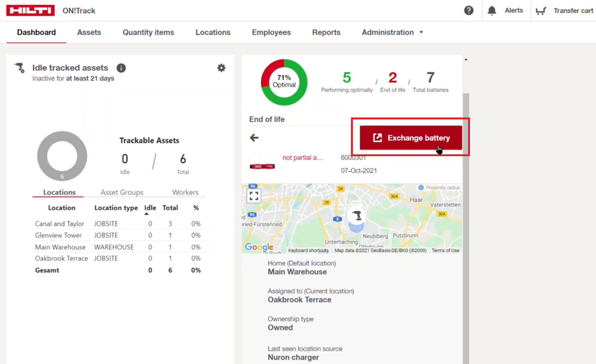The width and height of the screenshot is (596, 364).
Task: Open Idle tracked assets settings gear
Action: point(221,68)
